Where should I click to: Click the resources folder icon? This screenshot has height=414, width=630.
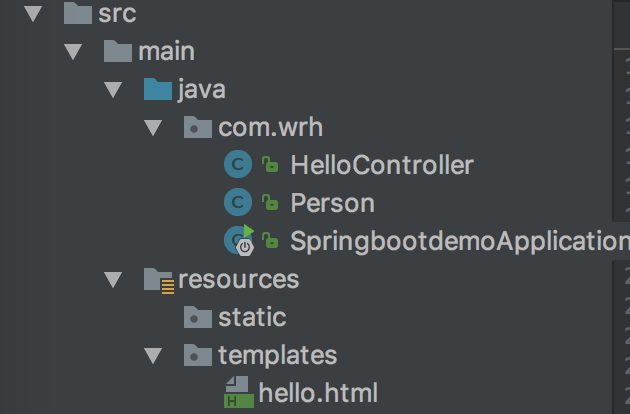(159, 280)
